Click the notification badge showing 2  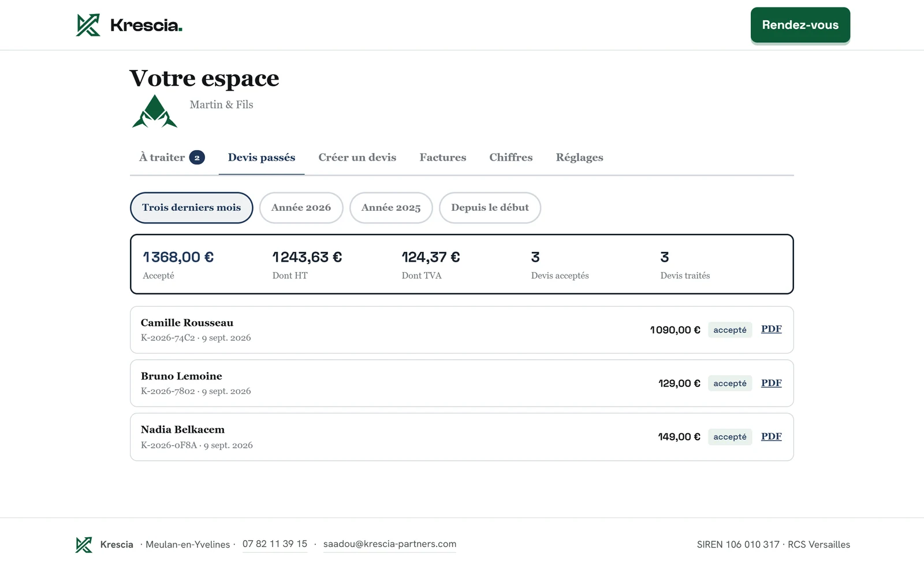pos(197,158)
